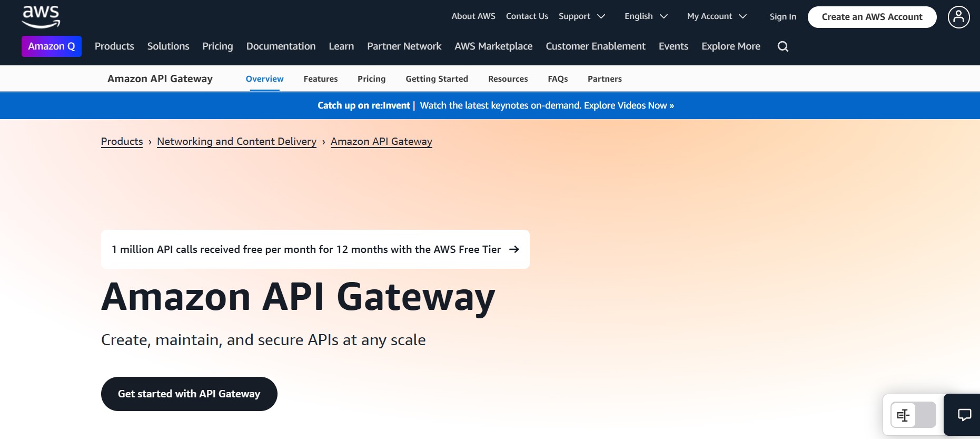
Task: Click Get started with API Gateway
Action: 189,394
